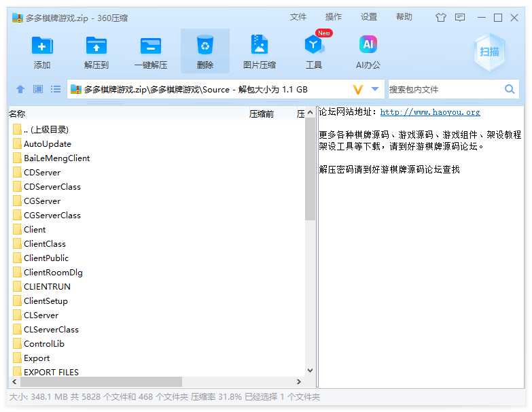Open the 设置 menu

369,17
